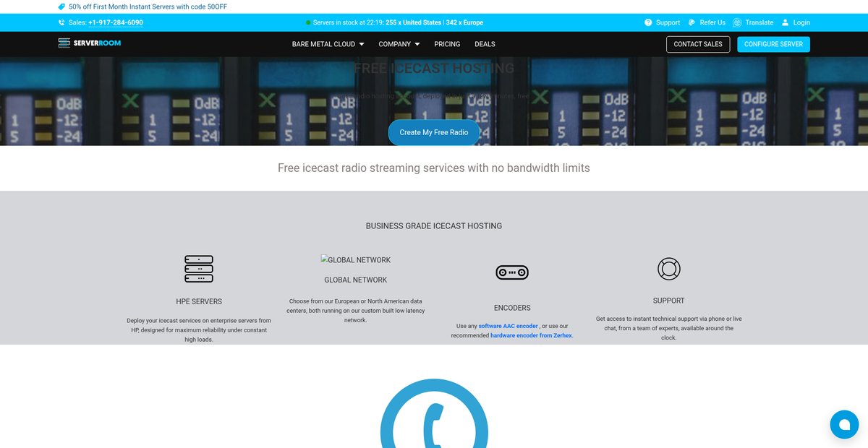
Task: Click the servers in stock status text
Action: click(398, 22)
